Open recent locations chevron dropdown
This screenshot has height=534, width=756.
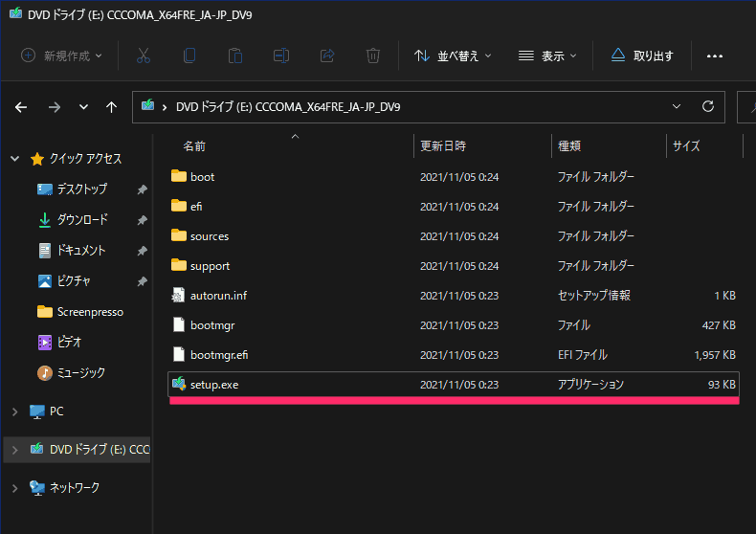83,107
